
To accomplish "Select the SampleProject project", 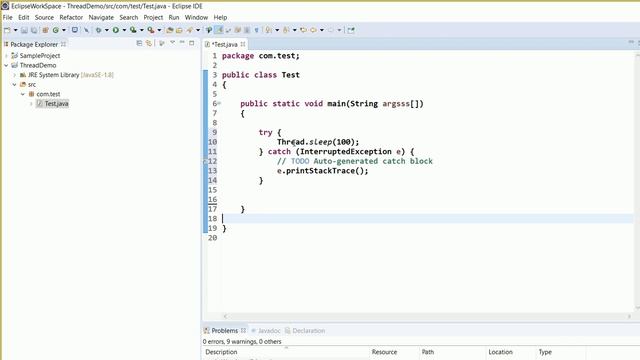I will 40,56.
